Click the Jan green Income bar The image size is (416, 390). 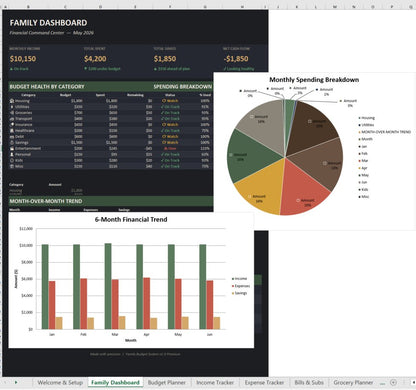coord(45,287)
